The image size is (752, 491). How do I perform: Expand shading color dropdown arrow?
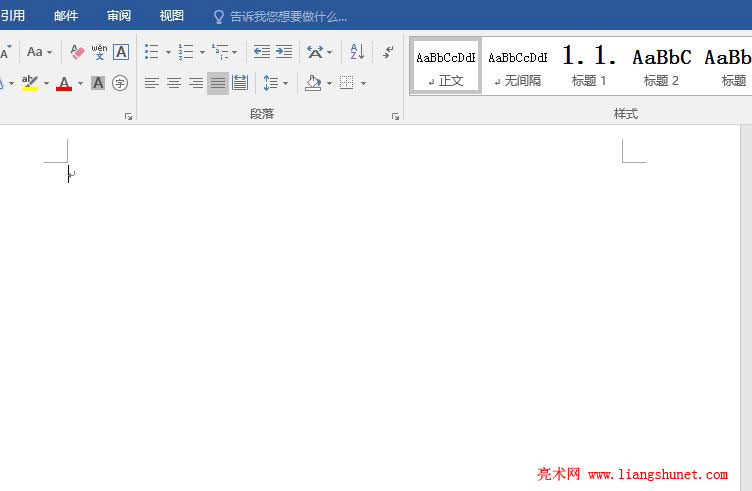(329, 83)
